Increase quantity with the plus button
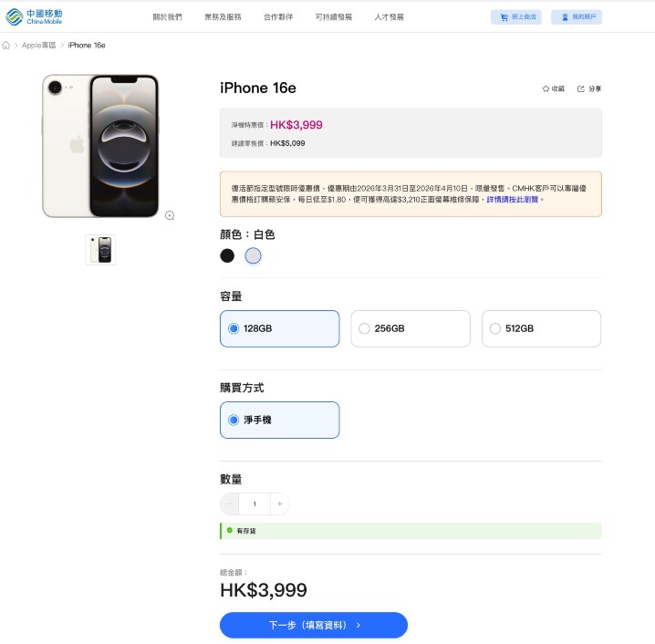655x644 pixels. click(x=279, y=504)
